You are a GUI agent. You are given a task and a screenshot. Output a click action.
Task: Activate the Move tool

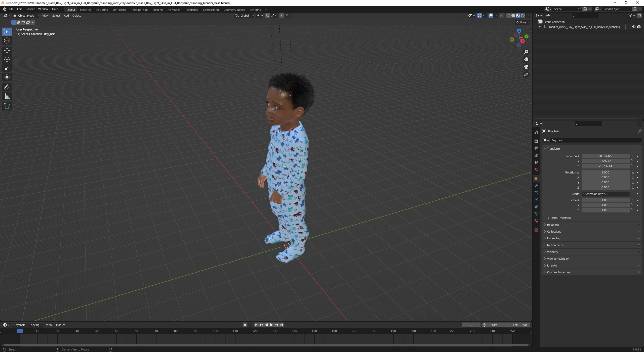7,51
